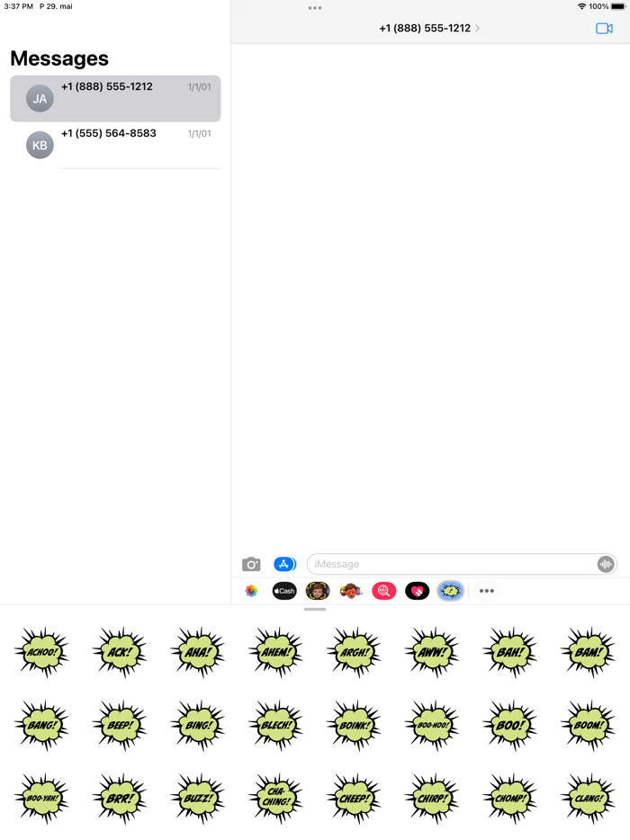Open the red #images search app

click(384, 591)
